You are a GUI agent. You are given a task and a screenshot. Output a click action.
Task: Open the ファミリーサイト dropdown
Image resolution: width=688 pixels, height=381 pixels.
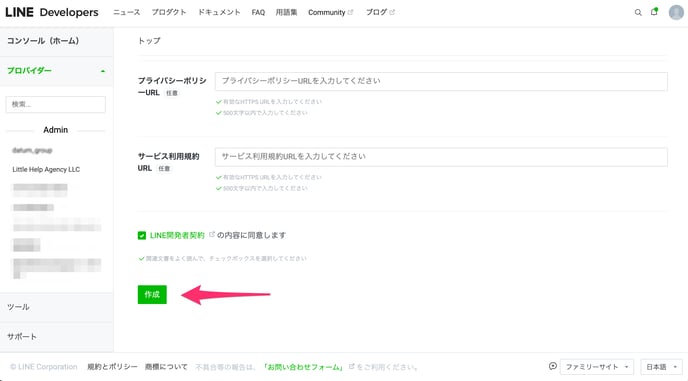coord(597,367)
